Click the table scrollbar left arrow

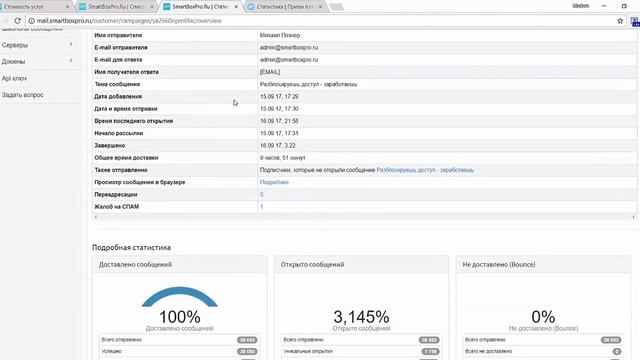click(96, 217)
